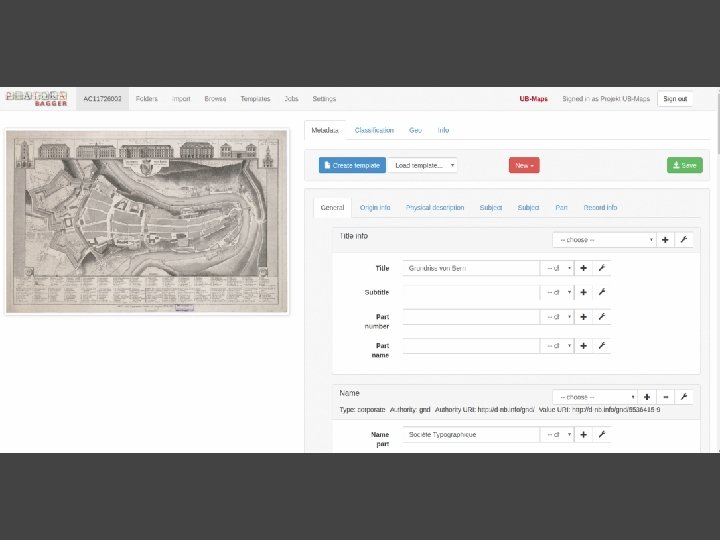Add another Subtitle field with plus
This screenshot has height=540, width=720.
tap(583, 292)
